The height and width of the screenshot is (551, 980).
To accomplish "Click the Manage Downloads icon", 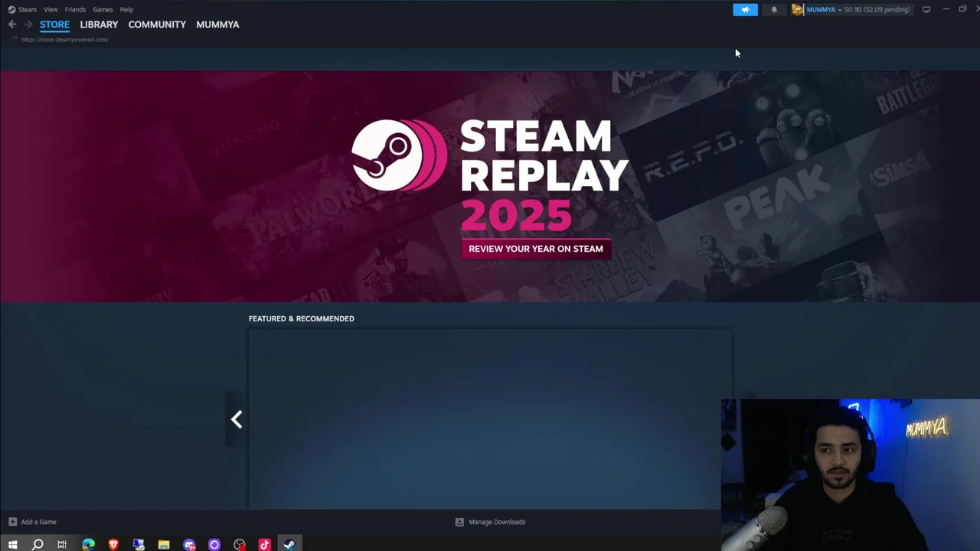I will coord(459,522).
